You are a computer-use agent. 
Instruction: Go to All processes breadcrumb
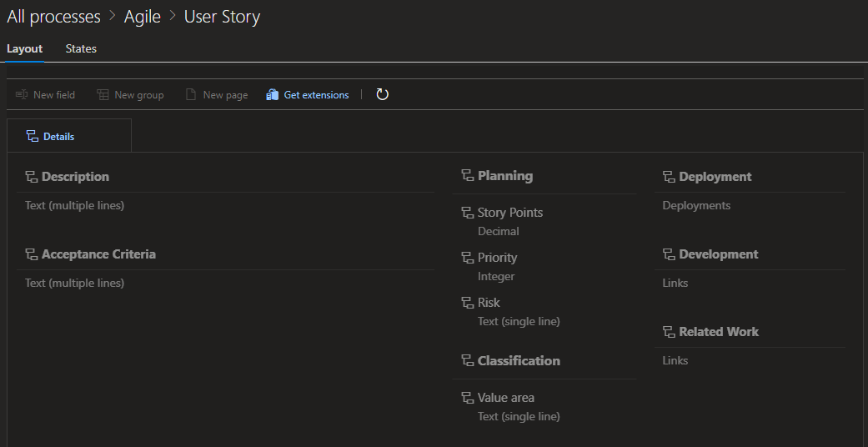click(x=53, y=17)
